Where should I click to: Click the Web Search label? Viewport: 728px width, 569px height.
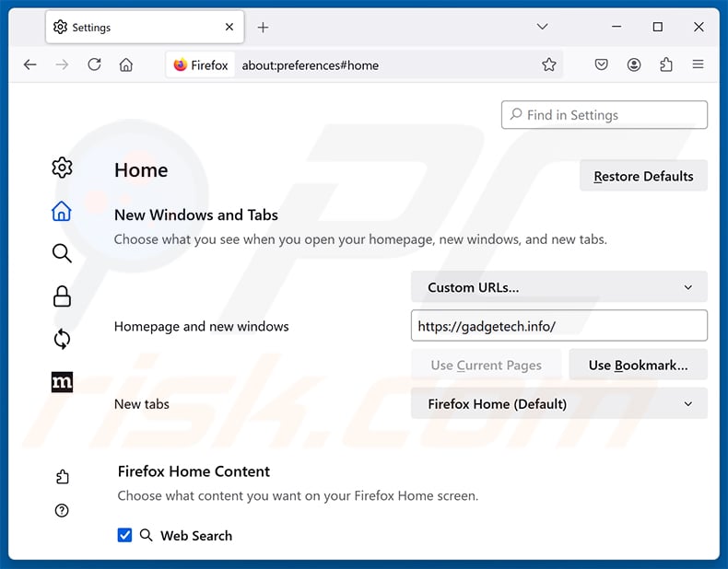(x=196, y=536)
